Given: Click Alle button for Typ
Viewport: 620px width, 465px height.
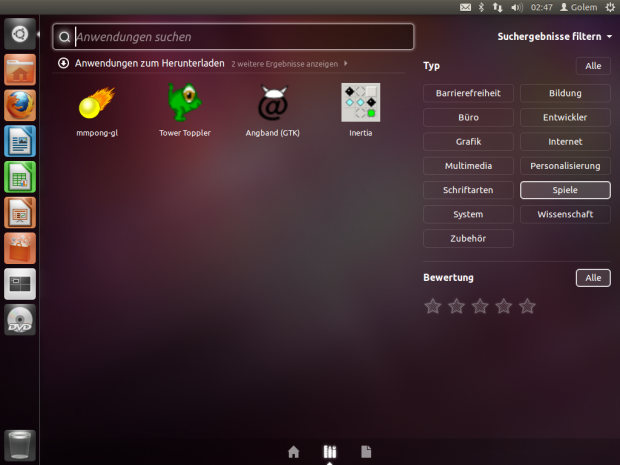Looking at the screenshot, I should 593,66.
